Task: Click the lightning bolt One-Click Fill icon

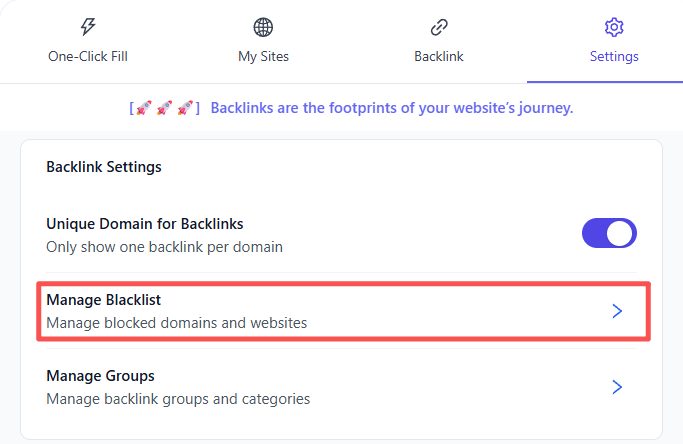Action: tap(88, 27)
